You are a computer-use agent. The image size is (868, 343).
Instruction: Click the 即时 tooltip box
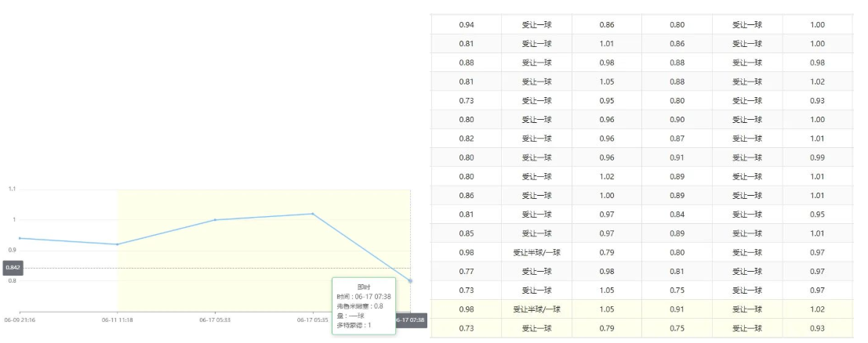pos(363,305)
